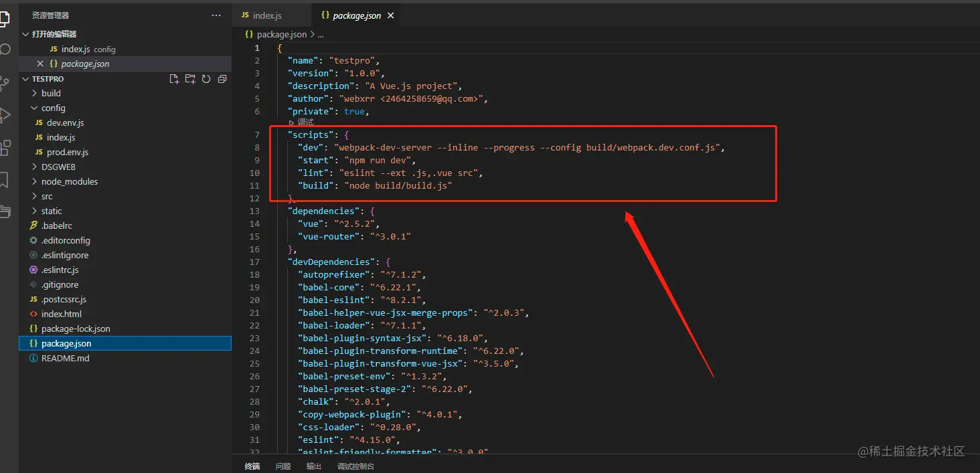The height and width of the screenshot is (473, 980).
Task: Click the info icon of README.md
Action: 33,359
